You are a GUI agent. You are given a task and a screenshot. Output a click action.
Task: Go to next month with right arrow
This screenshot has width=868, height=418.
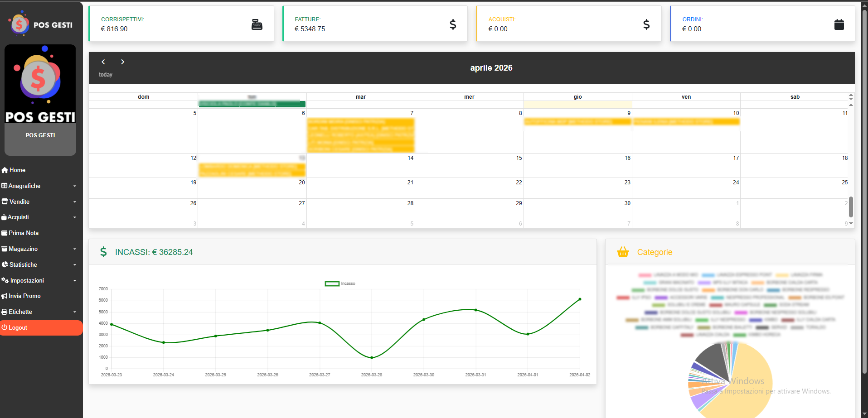click(x=122, y=62)
